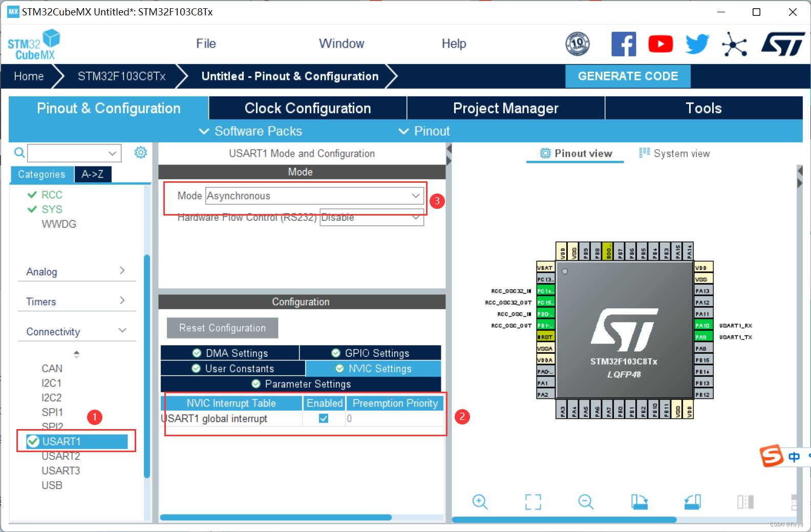Toggle the USART1 global interrupt Enabled checkbox

(x=324, y=418)
